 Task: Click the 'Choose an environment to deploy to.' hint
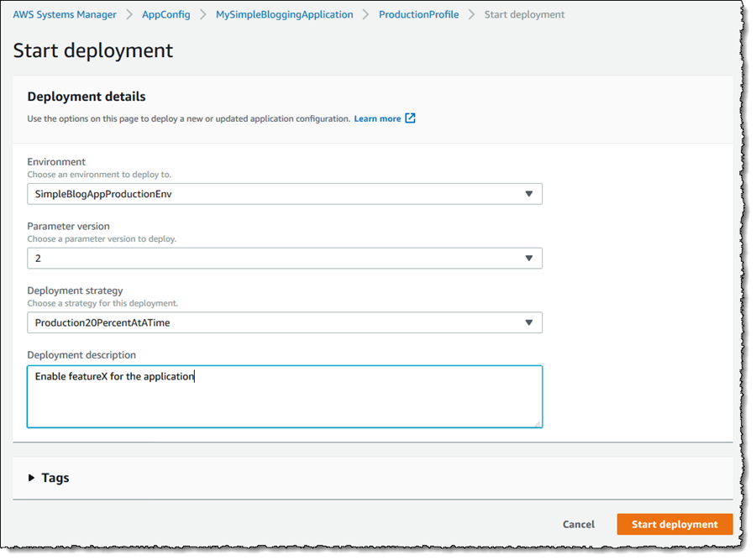(x=99, y=175)
